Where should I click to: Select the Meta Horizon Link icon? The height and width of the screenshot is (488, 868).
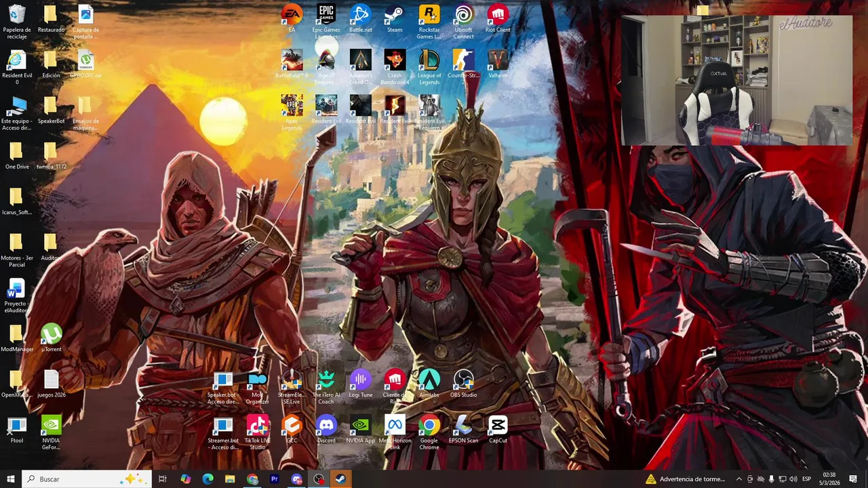click(x=395, y=432)
